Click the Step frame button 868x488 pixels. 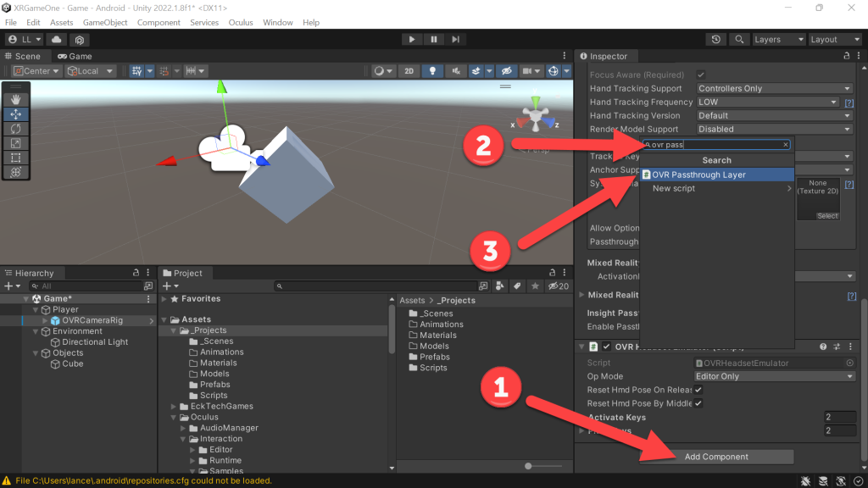tap(455, 39)
